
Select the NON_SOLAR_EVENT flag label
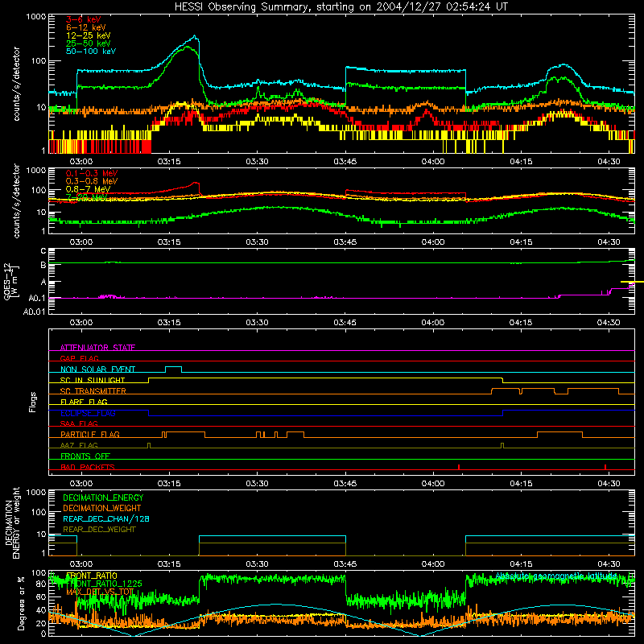coord(97,369)
